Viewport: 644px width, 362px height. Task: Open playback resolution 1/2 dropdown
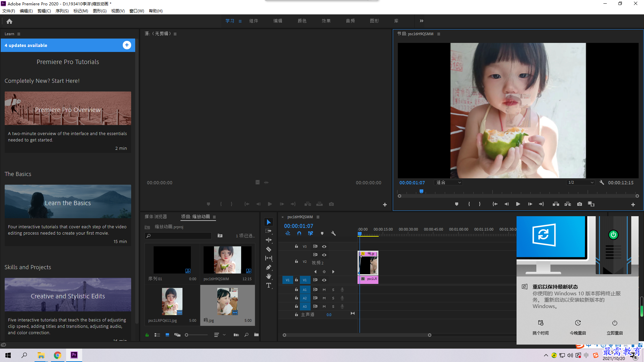(581, 183)
